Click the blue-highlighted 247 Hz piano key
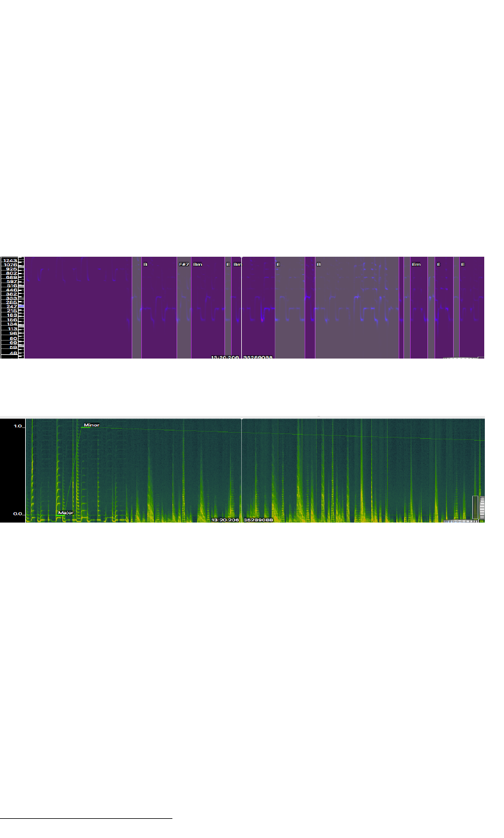 pos(21,306)
